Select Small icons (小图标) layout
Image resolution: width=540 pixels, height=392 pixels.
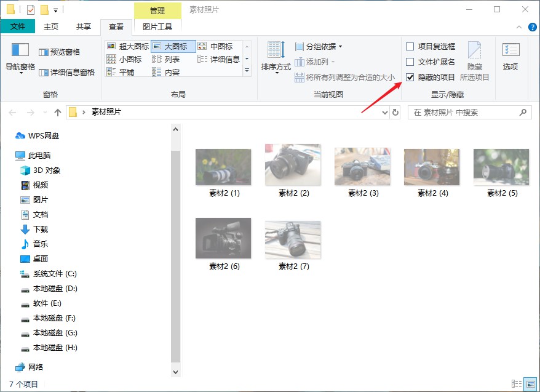pyautogui.click(x=124, y=59)
